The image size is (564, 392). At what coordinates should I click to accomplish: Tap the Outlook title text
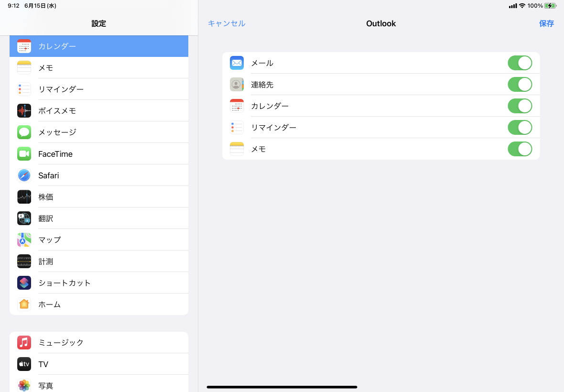coord(381,23)
